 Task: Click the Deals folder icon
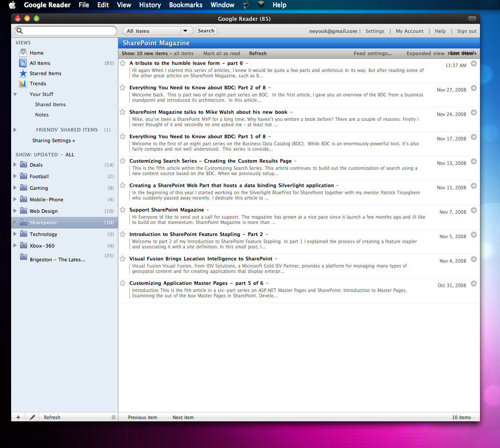tap(23, 164)
